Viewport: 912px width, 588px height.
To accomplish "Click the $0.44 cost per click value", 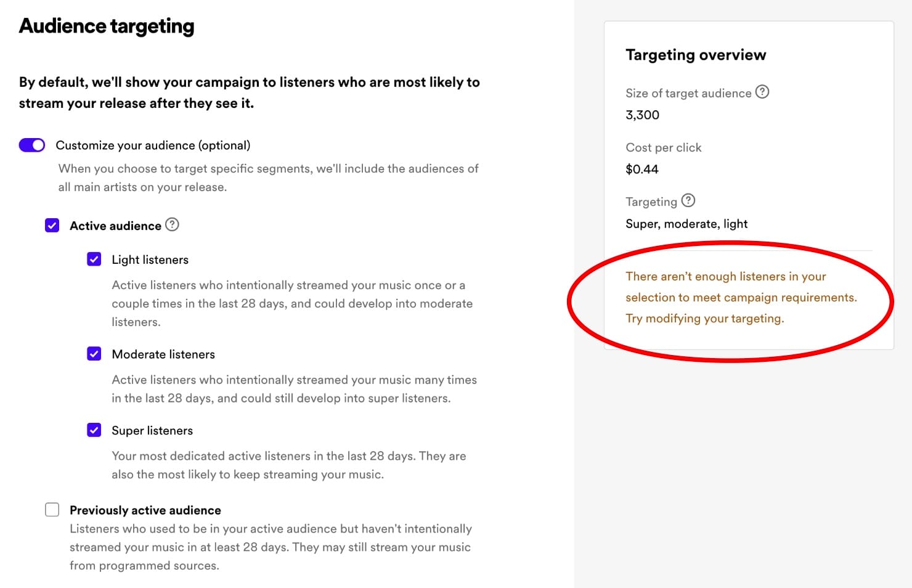I will [x=641, y=169].
